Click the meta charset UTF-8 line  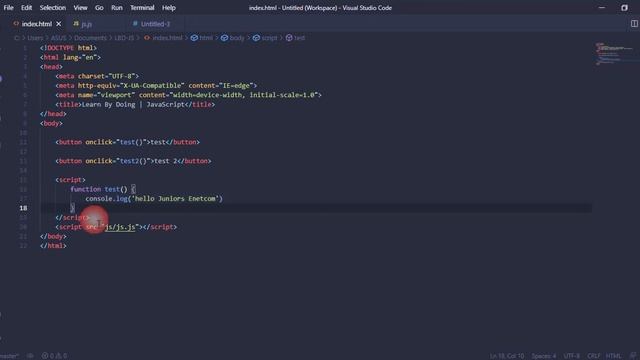97,76
